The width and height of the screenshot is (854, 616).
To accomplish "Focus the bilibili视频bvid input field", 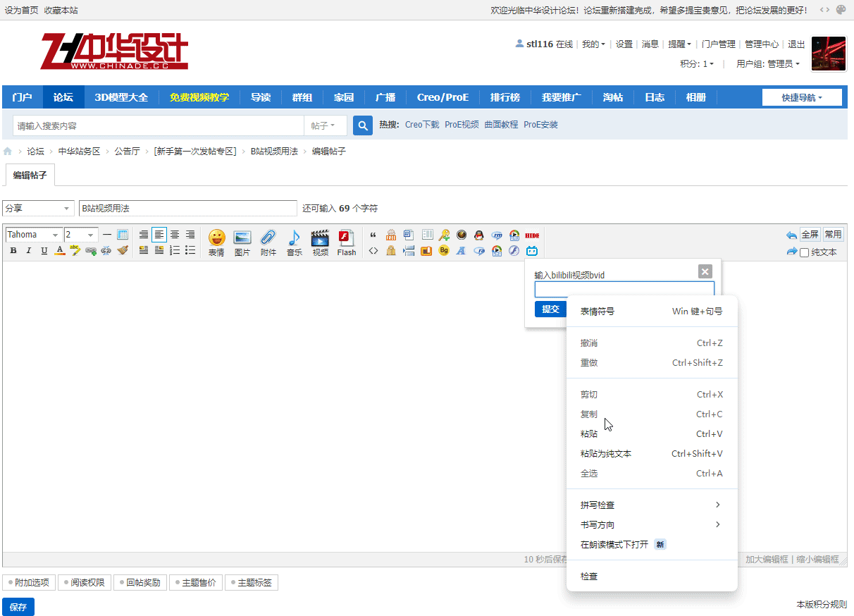I will tap(624, 290).
